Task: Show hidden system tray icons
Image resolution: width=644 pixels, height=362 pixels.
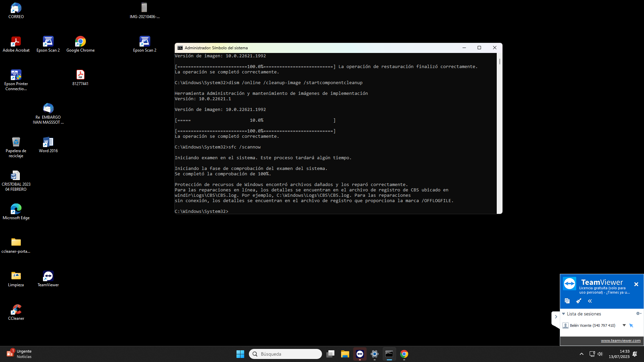Action: [582, 354]
